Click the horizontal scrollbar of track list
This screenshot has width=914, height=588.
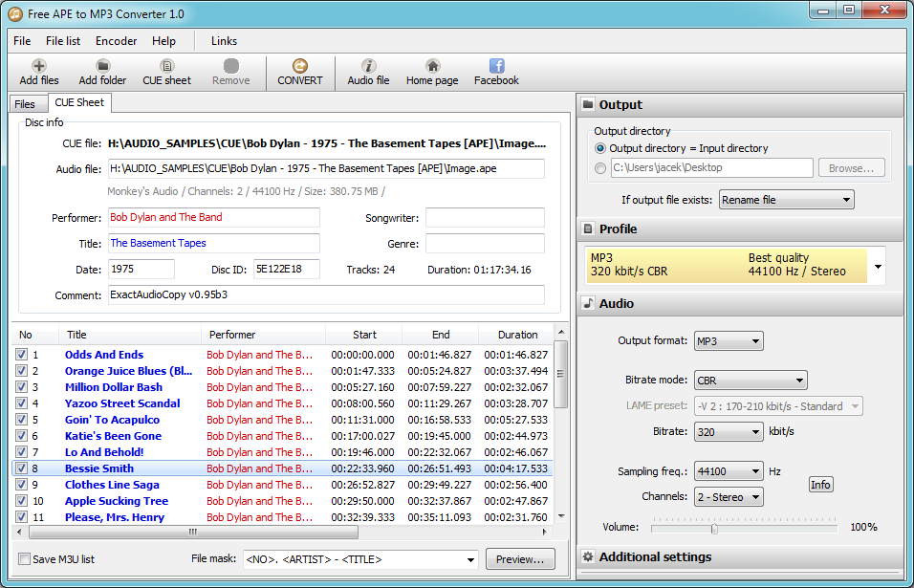pos(194,532)
